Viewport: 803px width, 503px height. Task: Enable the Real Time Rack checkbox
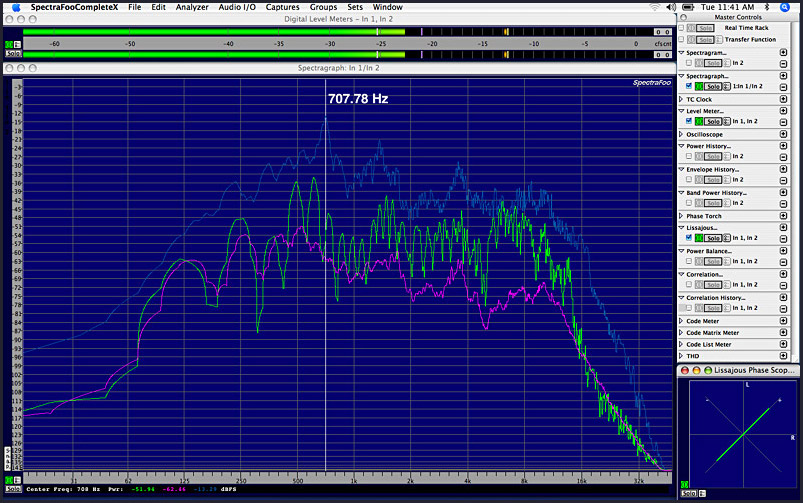[681, 28]
